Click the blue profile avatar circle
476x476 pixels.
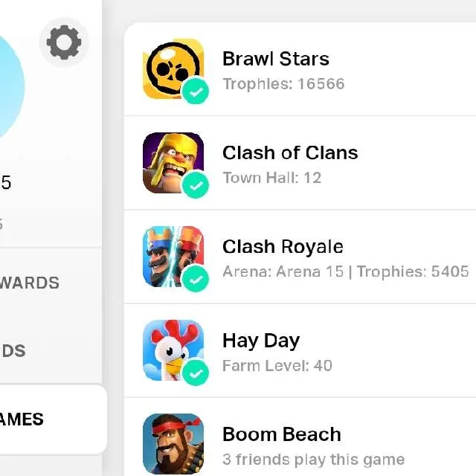[10, 86]
